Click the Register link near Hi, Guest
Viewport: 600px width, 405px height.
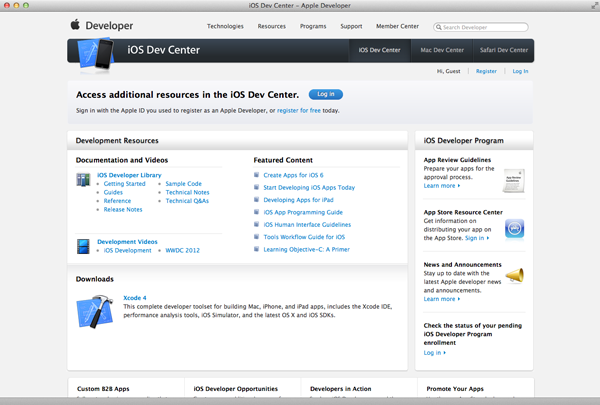point(486,71)
